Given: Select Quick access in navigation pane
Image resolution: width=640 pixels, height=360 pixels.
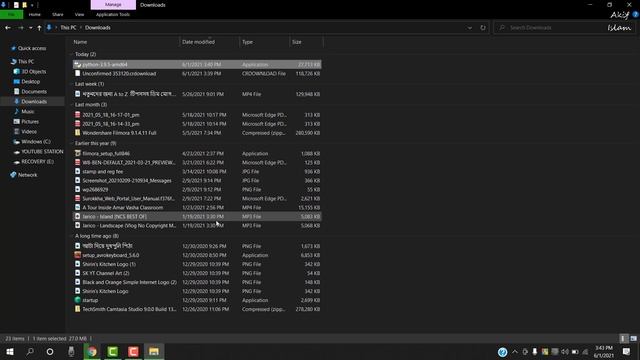Looking at the screenshot, I should pyautogui.click(x=32, y=48).
